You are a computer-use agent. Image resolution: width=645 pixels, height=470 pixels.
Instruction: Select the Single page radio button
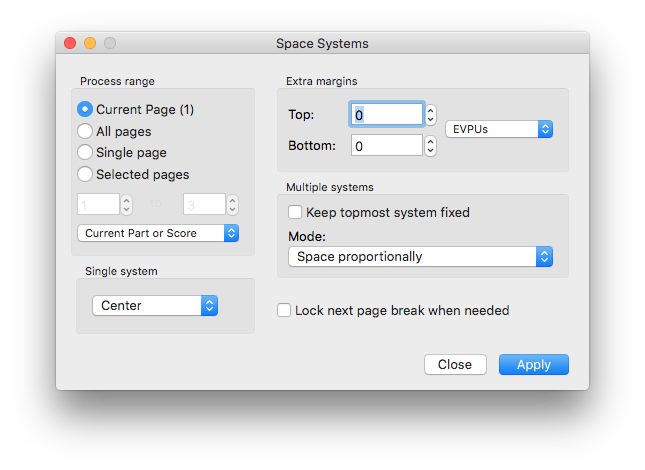point(85,152)
